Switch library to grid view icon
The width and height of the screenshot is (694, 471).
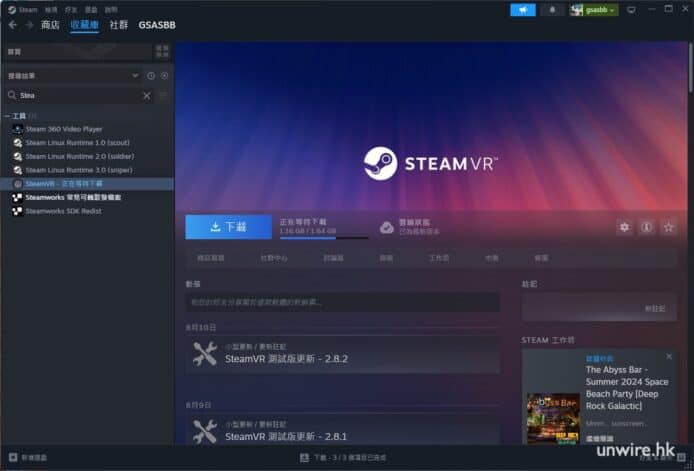click(162, 50)
